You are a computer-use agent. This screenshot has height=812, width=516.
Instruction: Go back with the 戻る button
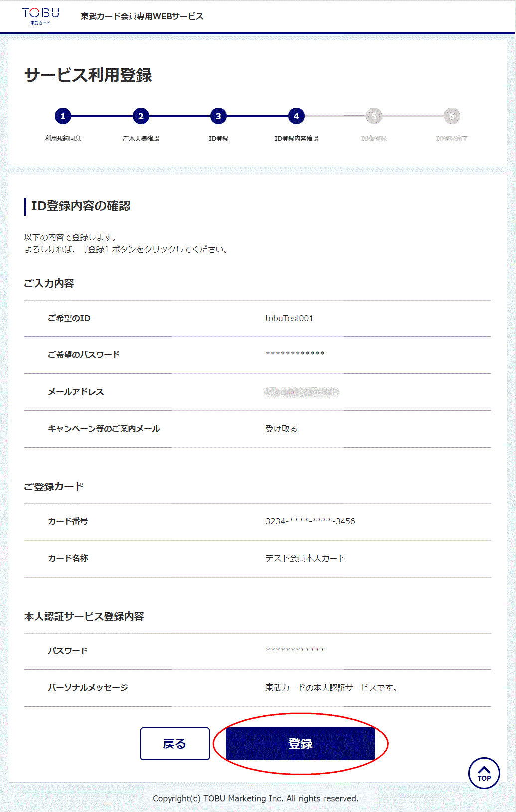(x=175, y=744)
